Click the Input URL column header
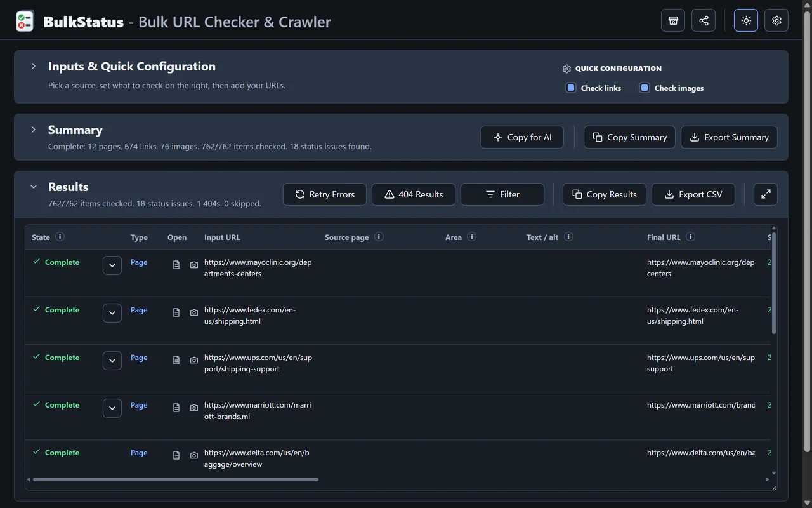This screenshot has width=812, height=508. (x=222, y=237)
